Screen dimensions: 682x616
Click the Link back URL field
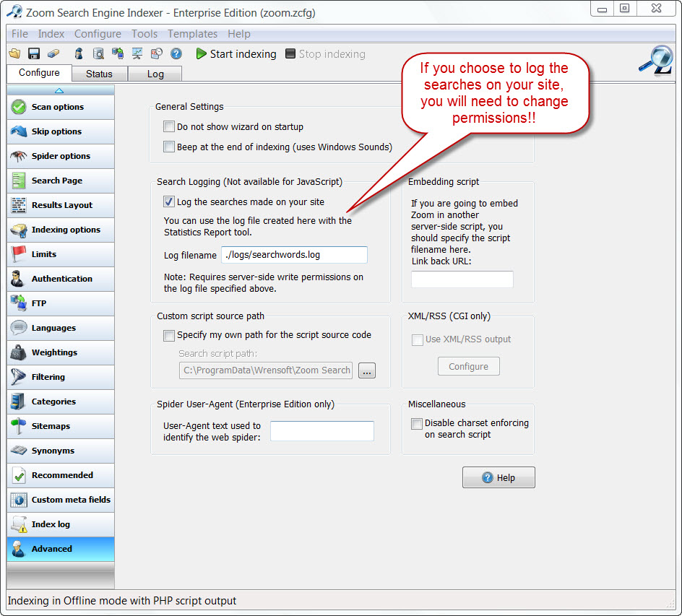pyautogui.click(x=462, y=279)
